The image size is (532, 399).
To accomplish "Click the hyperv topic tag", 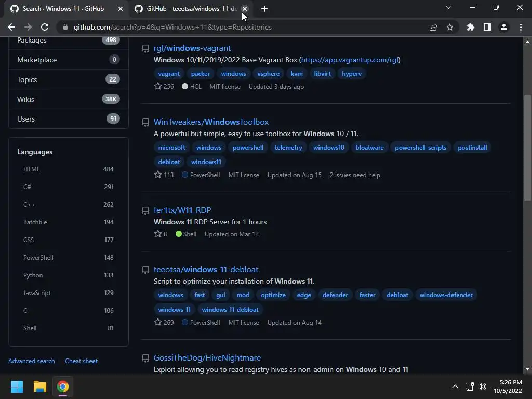I will pos(352,74).
